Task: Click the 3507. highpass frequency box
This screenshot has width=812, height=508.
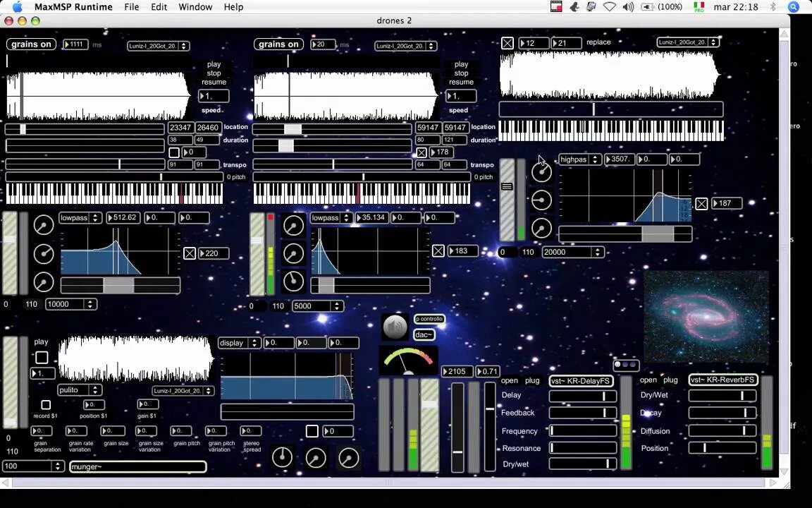Action: click(x=620, y=159)
